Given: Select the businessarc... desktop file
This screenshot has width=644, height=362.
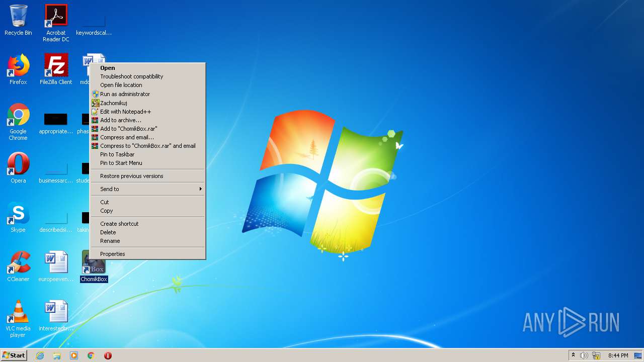Looking at the screenshot, I should pyautogui.click(x=56, y=172).
